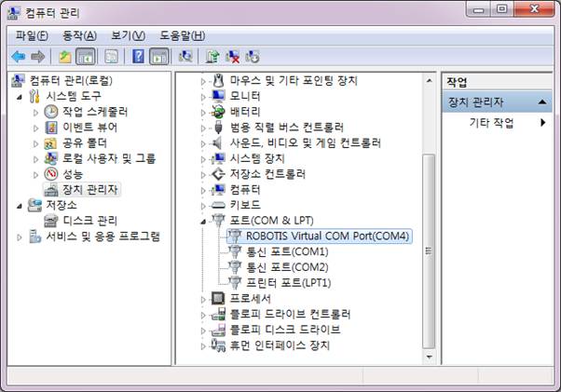Select 디스크 관리 in the left tree

[89, 221]
